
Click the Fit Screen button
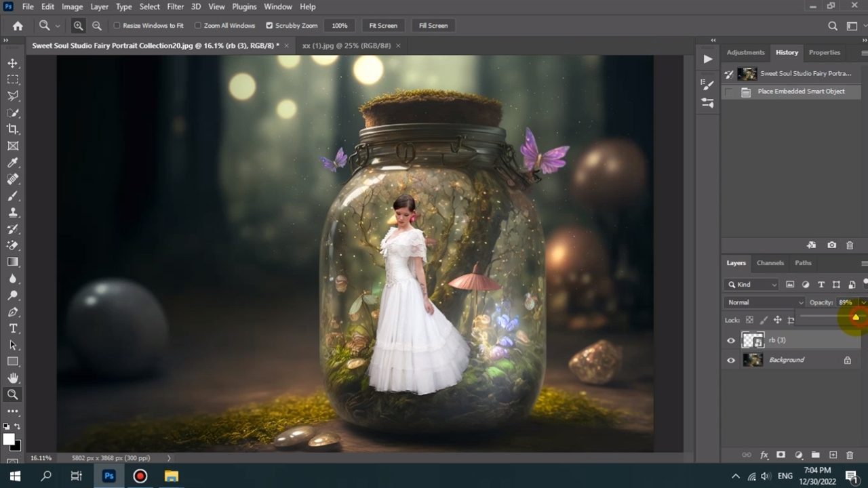(383, 26)
